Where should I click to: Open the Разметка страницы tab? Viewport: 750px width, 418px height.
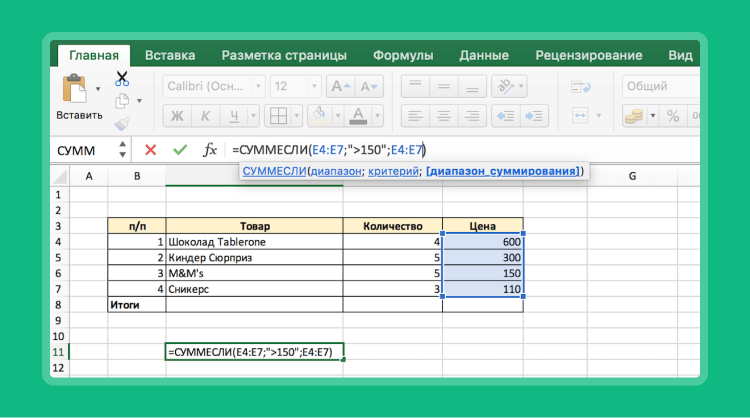pyautogui.click(x=284, y=55)
